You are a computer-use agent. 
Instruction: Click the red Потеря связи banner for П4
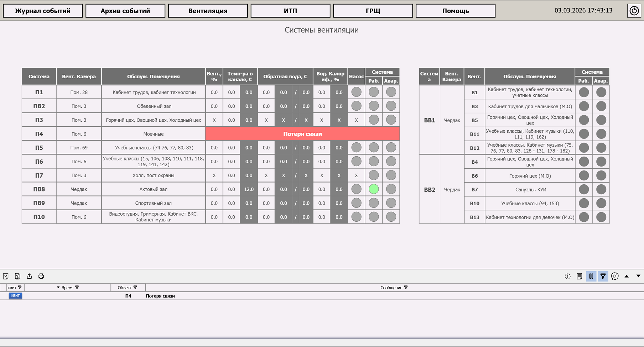302,134
